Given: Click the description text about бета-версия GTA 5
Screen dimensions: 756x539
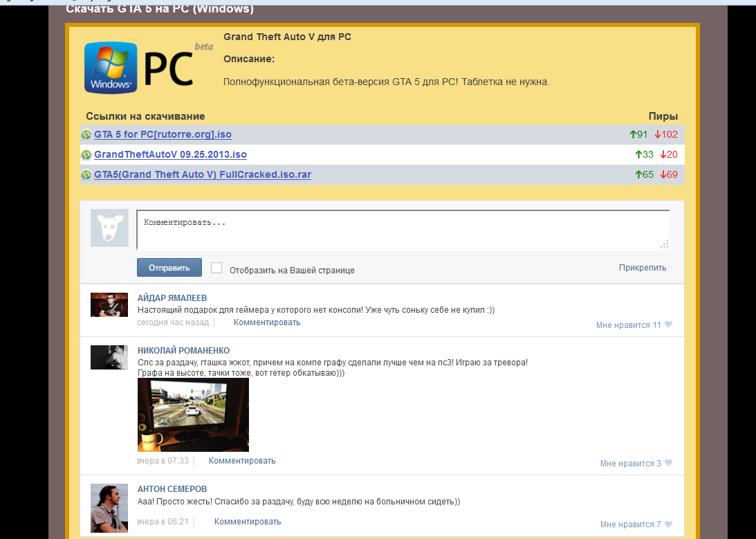Looking at the screenshot, I should (386, 82).
